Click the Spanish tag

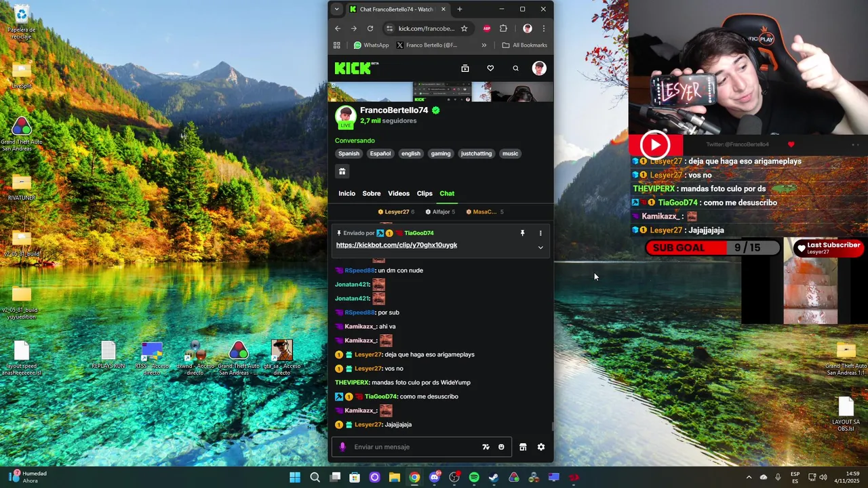pos(349,154)
